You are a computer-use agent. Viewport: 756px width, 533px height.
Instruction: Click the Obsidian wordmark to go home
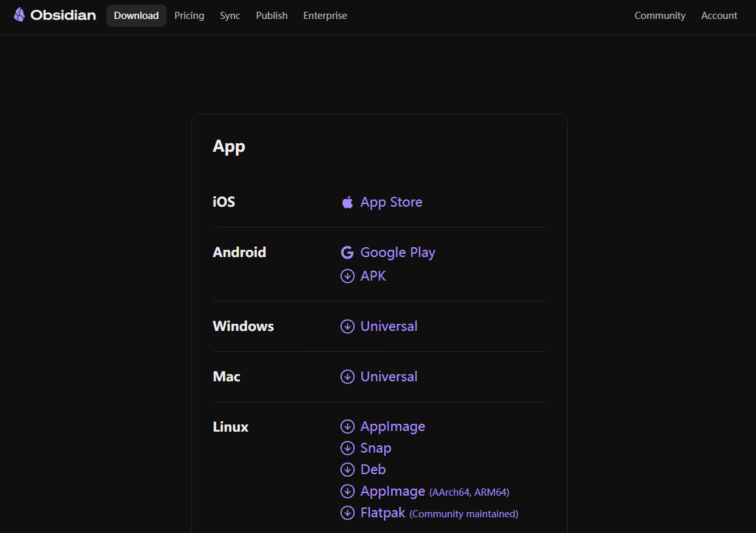[63, 15]
